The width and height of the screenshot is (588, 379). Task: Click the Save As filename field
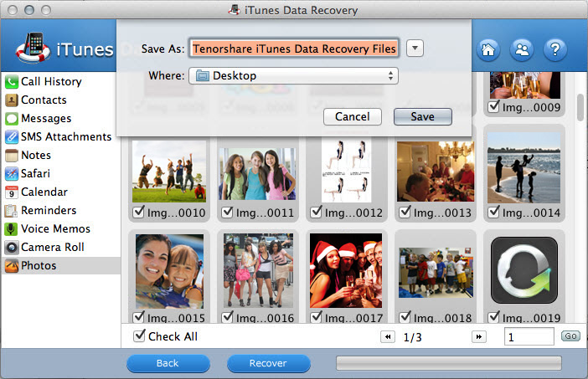click(x=294, y=49)
